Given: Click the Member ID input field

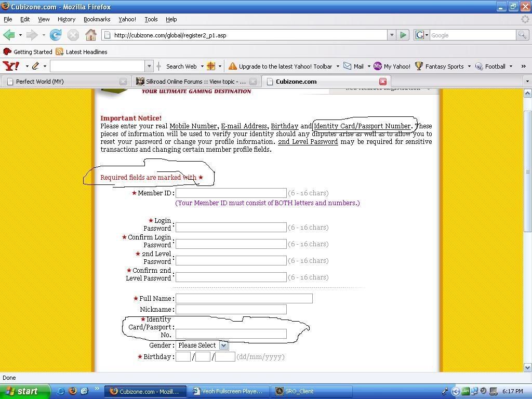Looking at the screenshot, I should point(231,193).
